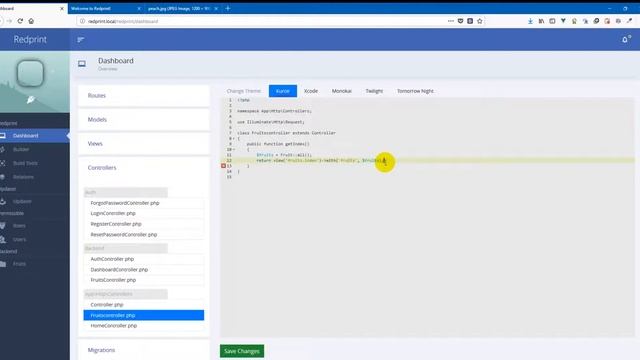The image size is (640, 360).
Task: Expand the Routes section
Action: [x=144, y=96]
